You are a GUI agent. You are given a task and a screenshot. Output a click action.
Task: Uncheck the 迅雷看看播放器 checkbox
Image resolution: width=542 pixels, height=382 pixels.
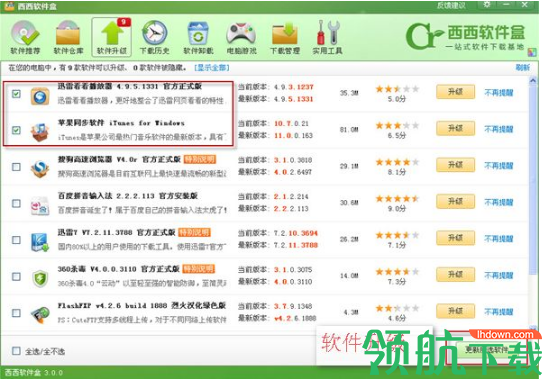pos(16,94)
